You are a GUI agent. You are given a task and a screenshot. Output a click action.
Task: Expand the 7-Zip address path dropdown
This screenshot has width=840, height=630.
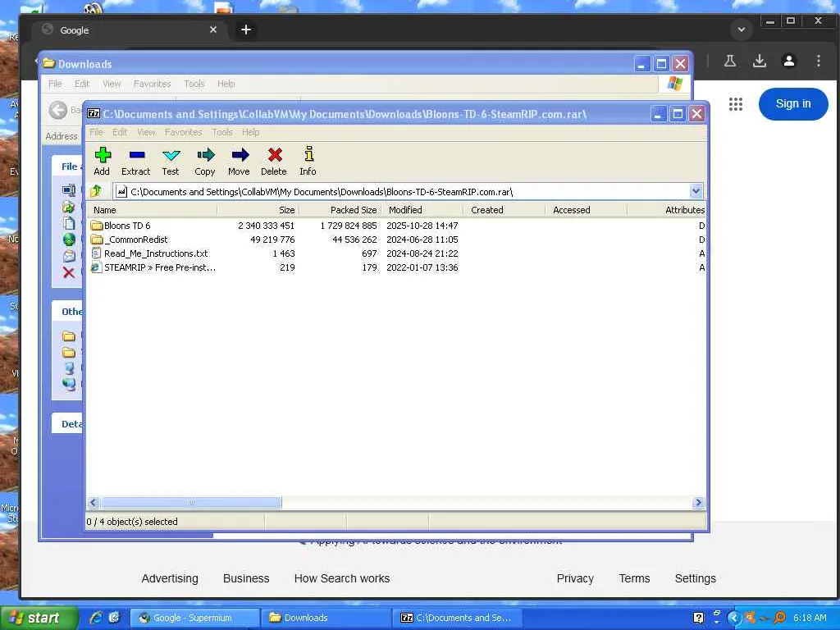696,191
